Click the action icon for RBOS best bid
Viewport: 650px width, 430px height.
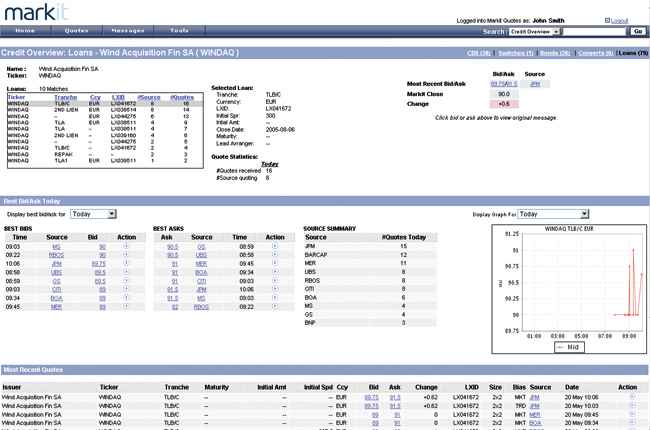(126, 255)
